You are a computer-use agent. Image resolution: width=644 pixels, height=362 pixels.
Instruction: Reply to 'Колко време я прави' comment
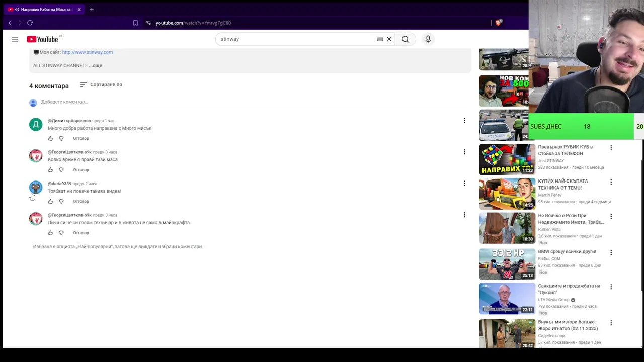pos(81,170)
